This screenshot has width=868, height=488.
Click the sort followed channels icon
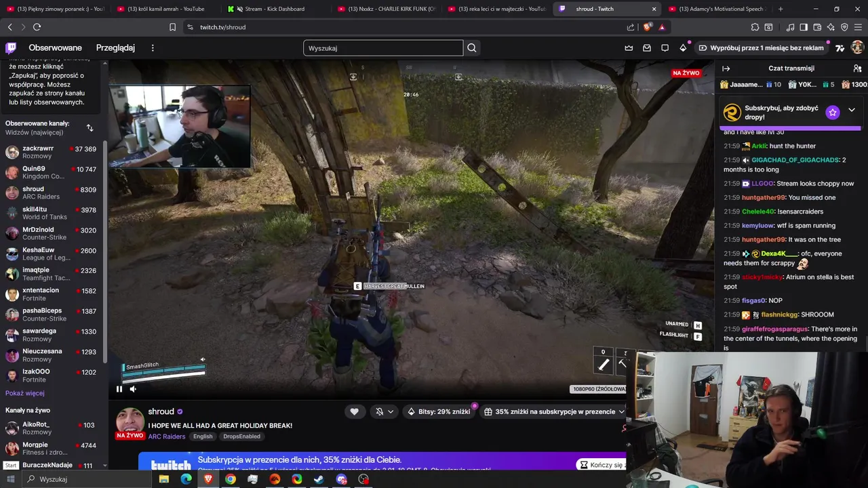pos(90,127)
